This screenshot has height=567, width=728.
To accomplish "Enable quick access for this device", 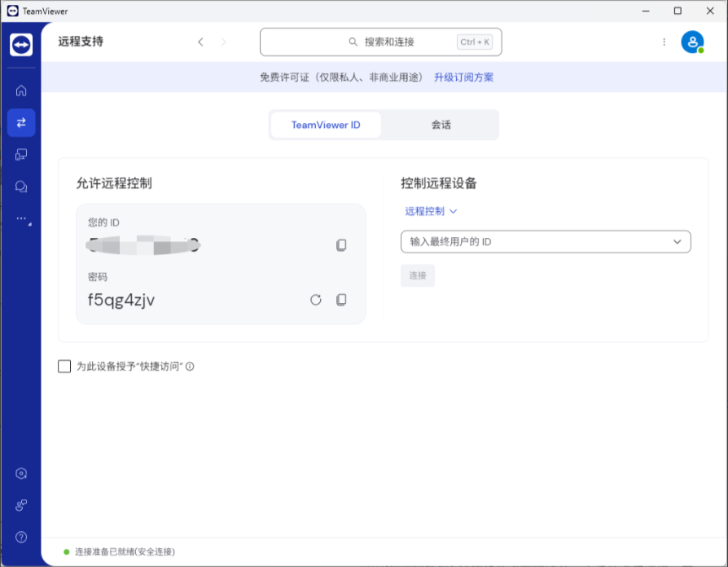I will point(64,366).
